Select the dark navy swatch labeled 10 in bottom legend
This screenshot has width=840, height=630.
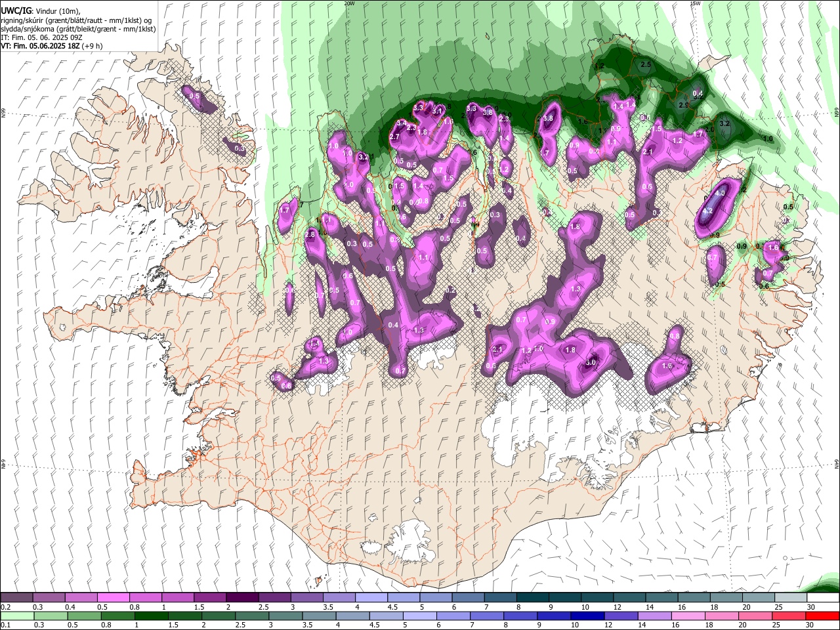586,616
